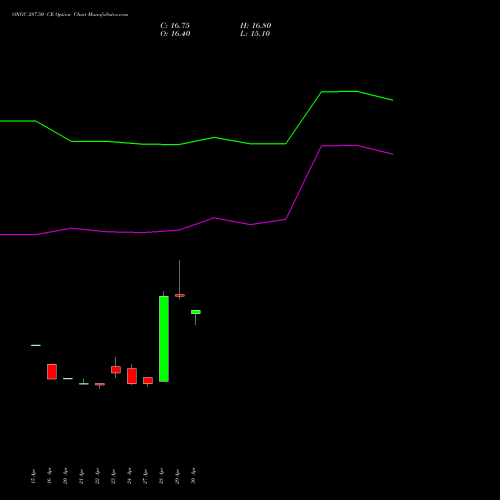Select the red candle on 16 Apr
This screenshot has width=500, height=500.
52,371
